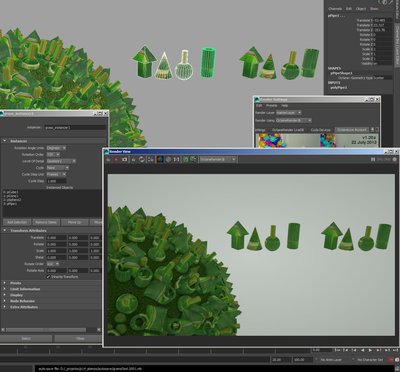The width and height of the screenshot is (400, 372).
Task: Open the Level Of Detail dropdown
Action: tap(61, 161)
